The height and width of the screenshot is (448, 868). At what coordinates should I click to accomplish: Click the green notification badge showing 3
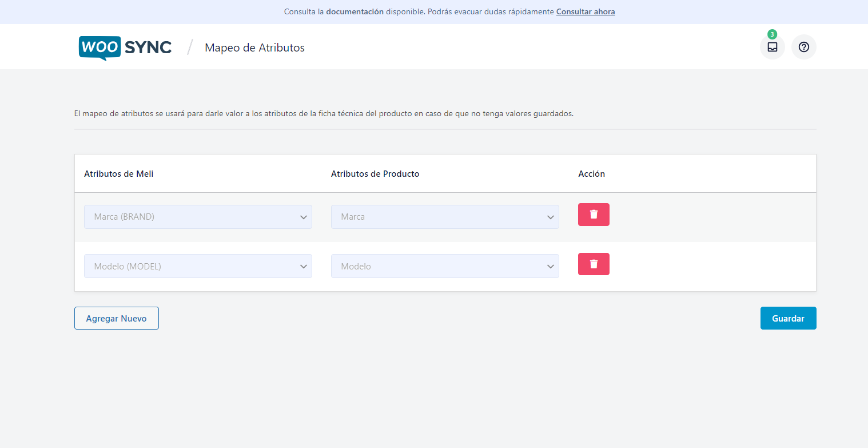pos(772,34)
